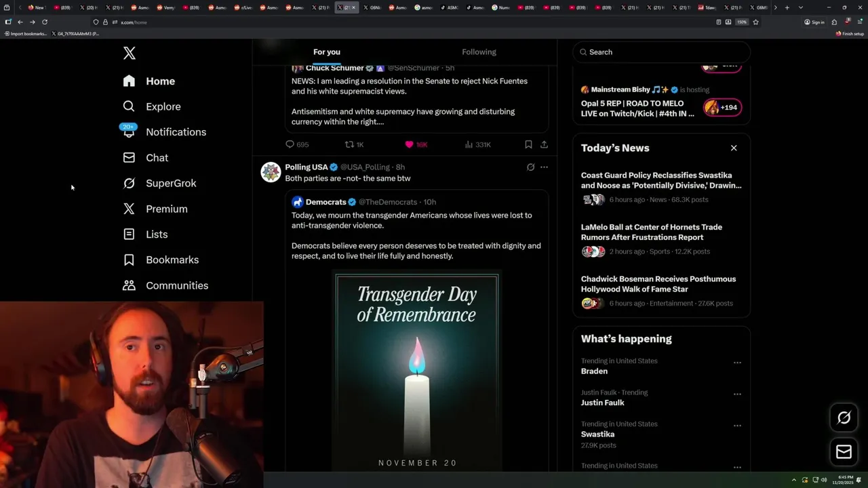Open more options for Braden trend

pos(737,363)
